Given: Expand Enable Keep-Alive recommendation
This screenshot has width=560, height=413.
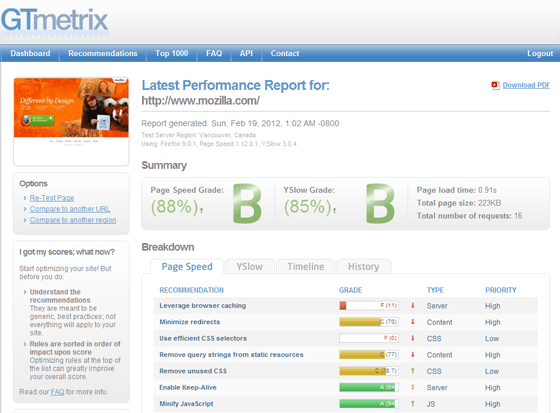Looking at the screenshot, I should coord(188,387).
